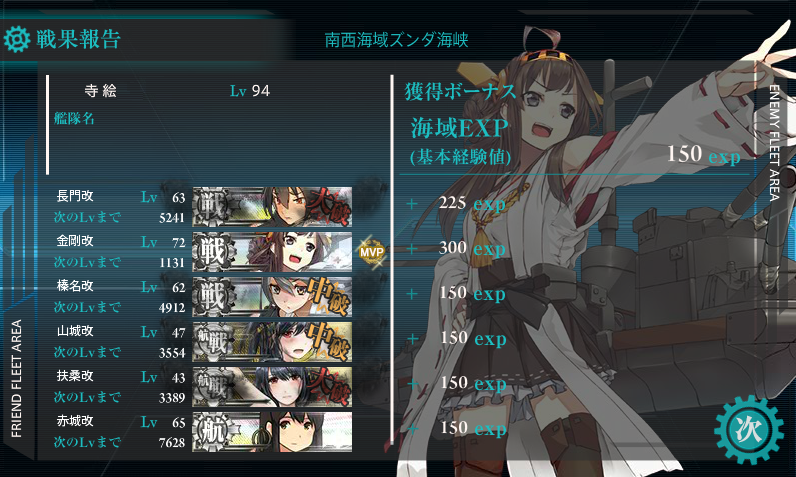The height and width of the screenshot is (477, 796).
Task: Click the 大破 damage stamp on 長門改
Action: pos(331,207)
